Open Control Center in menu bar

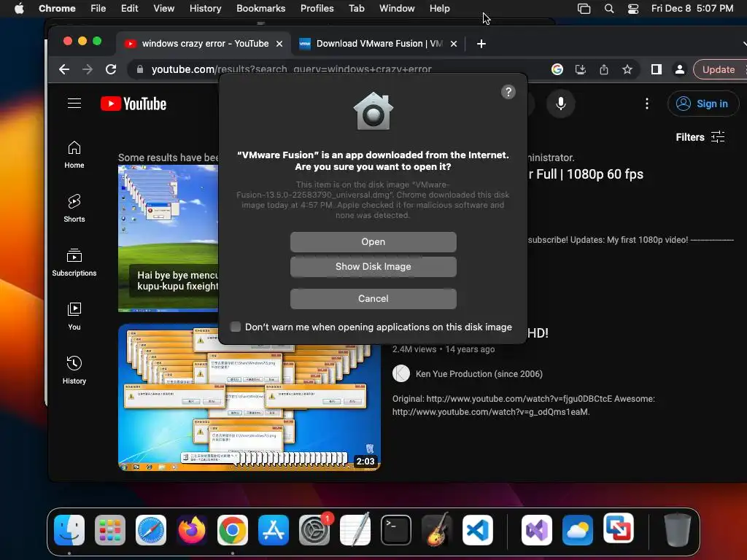[633, 8]
